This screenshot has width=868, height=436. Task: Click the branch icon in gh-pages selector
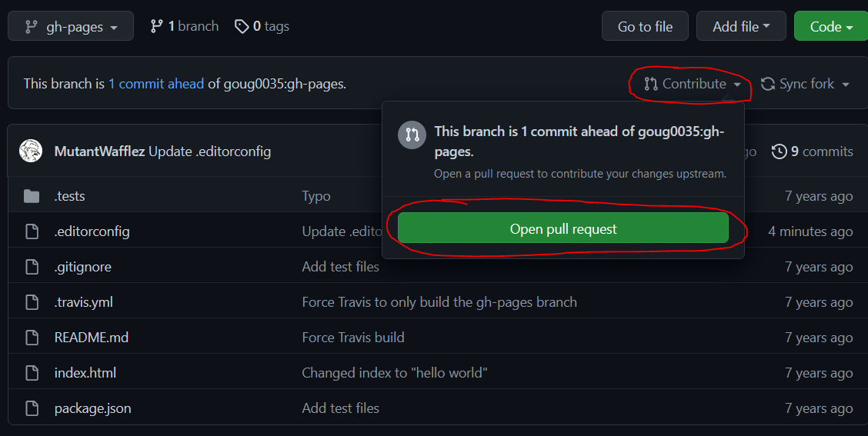coord(32,27)
